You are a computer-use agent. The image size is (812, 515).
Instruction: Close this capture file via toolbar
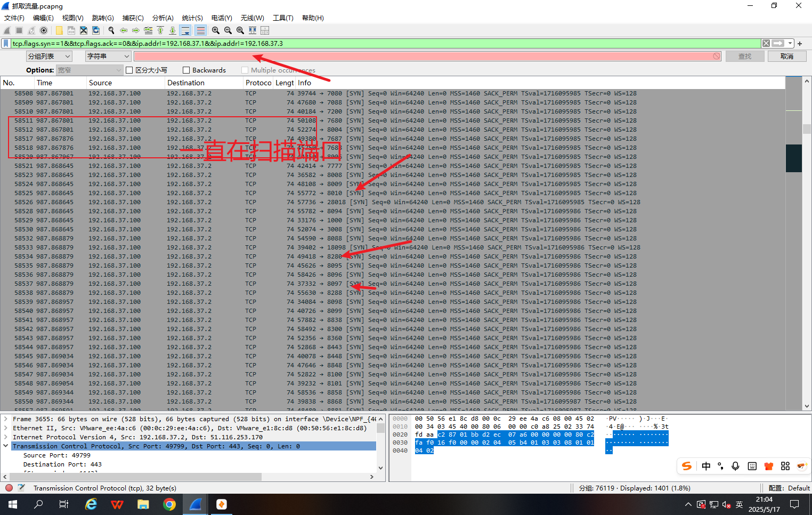point(83,30)
